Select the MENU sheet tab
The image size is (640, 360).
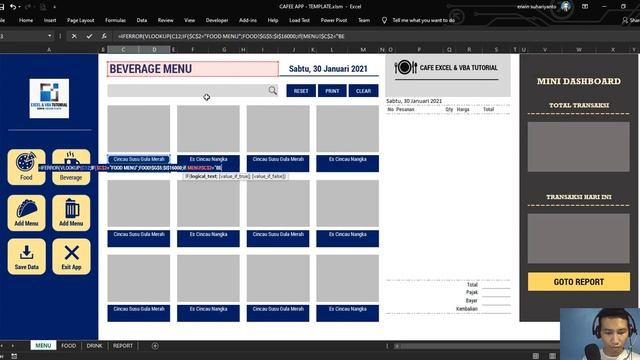click(x=43, y=346)
